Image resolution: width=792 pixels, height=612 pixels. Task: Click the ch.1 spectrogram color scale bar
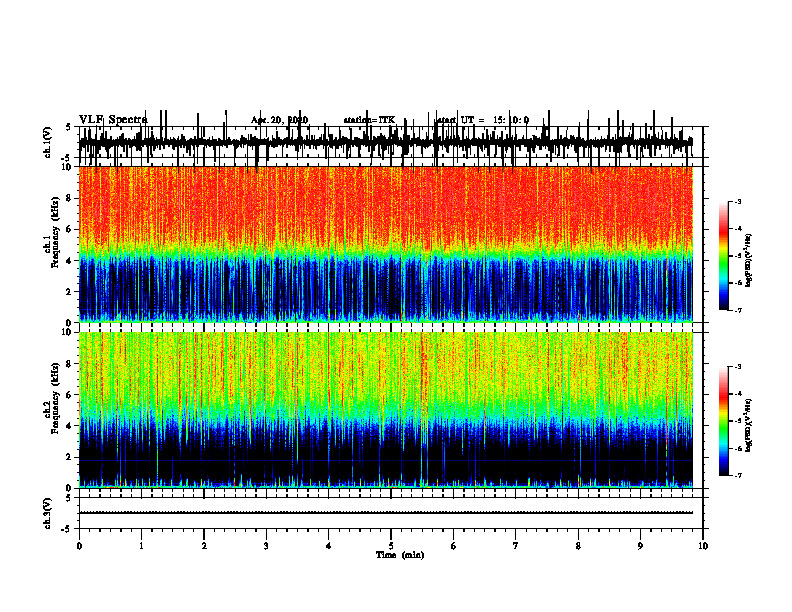724,256
